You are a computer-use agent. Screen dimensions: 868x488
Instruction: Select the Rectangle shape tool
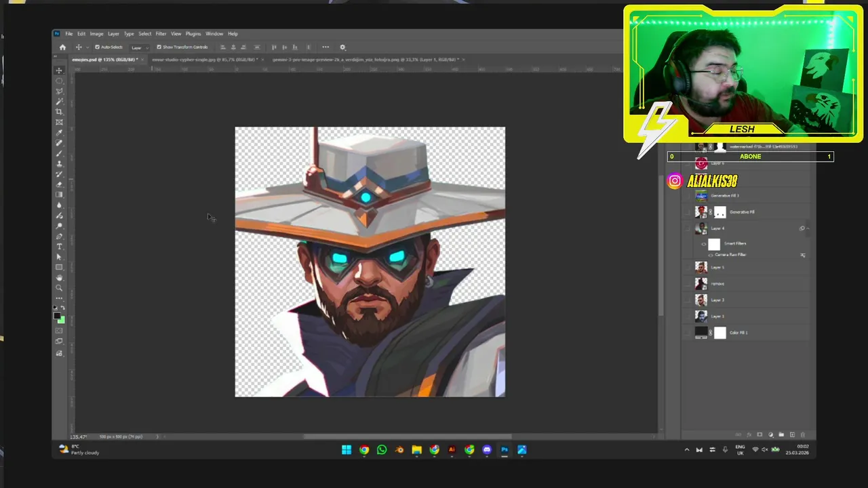pyautogui.click(x=59, y=267)
